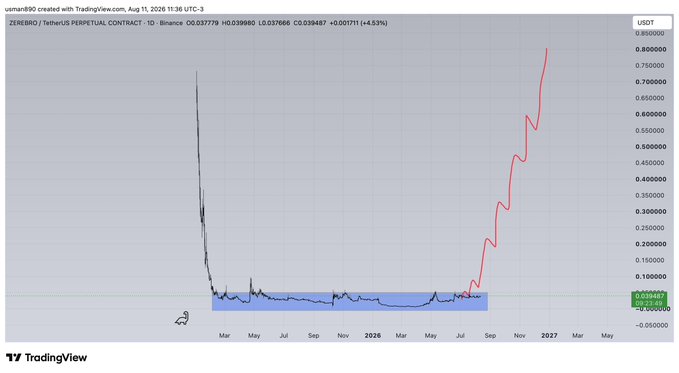This screenshot has width=679, height=373.
Task: Click the 0.700000 price axis label
Action: point(651,82)
